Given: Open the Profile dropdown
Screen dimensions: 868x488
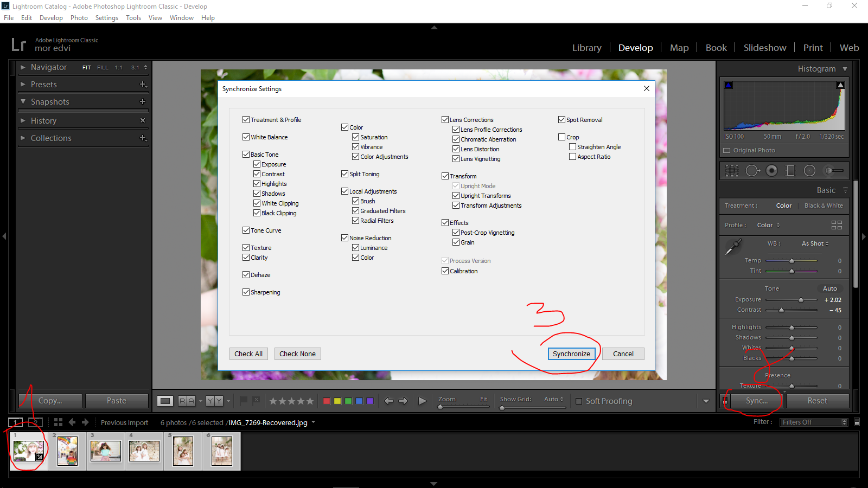Looking at the screenshot, I should 768,225.
